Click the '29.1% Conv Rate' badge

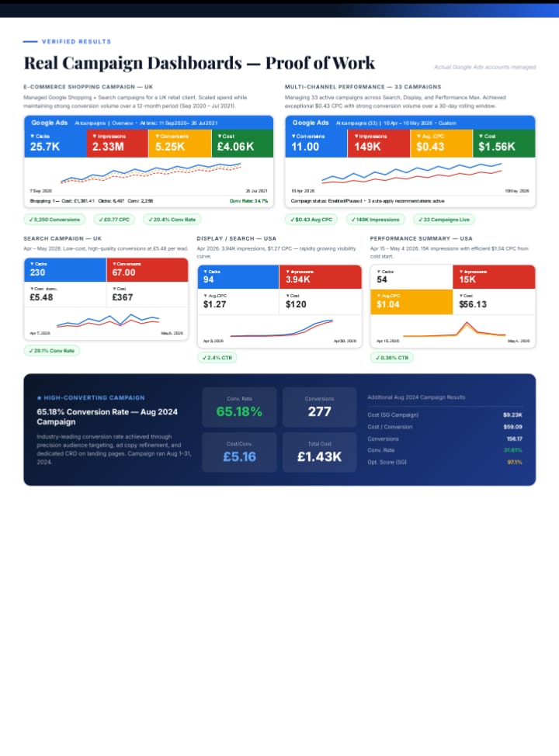click(51, 351)
